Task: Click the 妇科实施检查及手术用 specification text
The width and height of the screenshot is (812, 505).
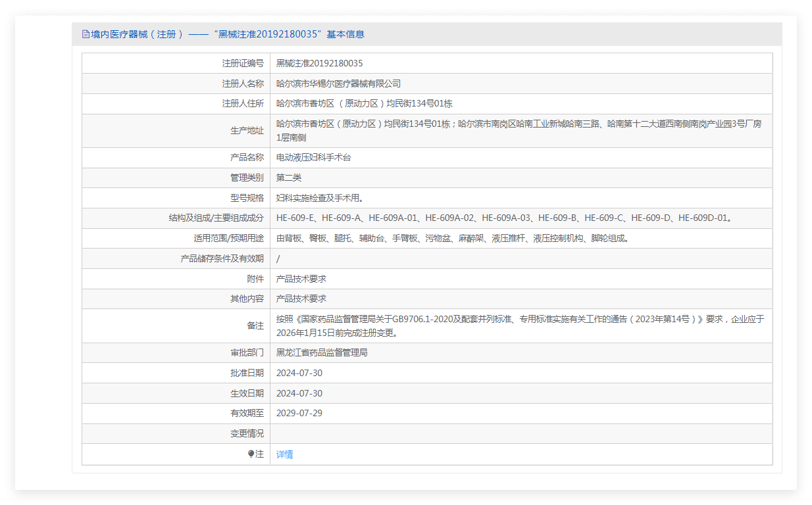Action: [x=320, y=198]
